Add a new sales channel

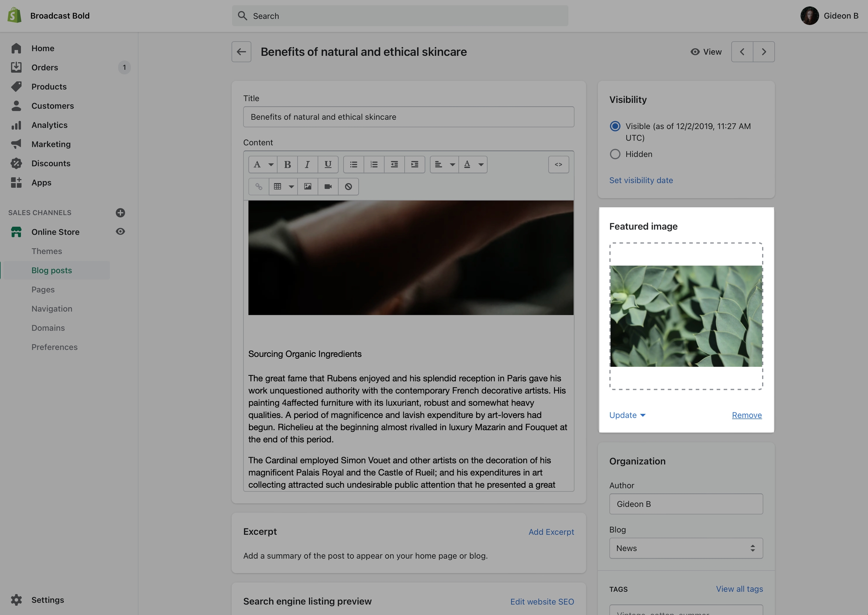pos(121,212)
